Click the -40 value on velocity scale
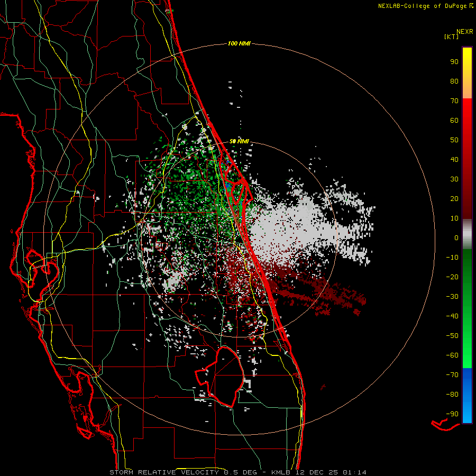The width and height of the screenshot is (476, 476). tap(452, 316)
